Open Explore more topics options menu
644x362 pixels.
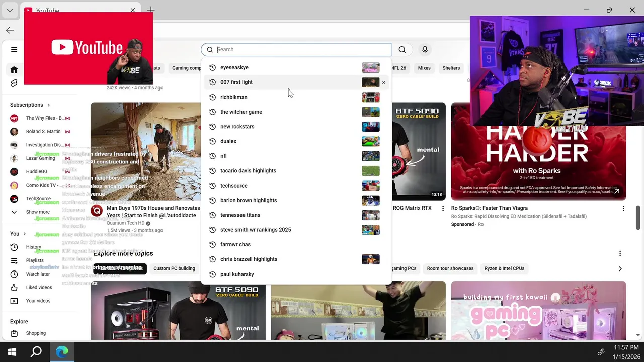(620, 253)
